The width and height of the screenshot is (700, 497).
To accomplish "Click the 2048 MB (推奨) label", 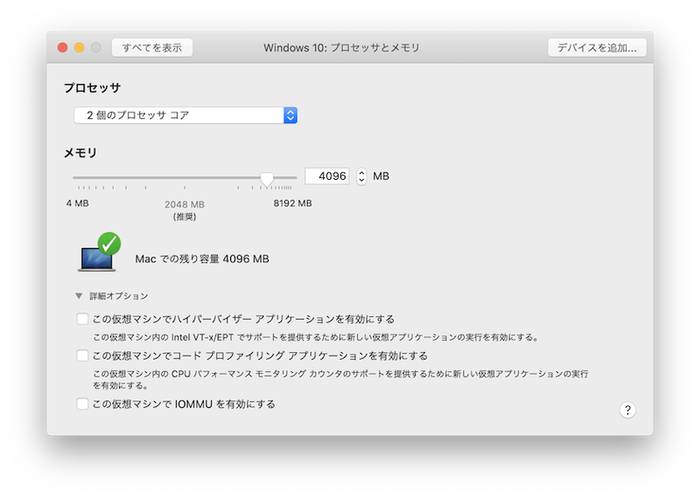I will pos(184,210).
